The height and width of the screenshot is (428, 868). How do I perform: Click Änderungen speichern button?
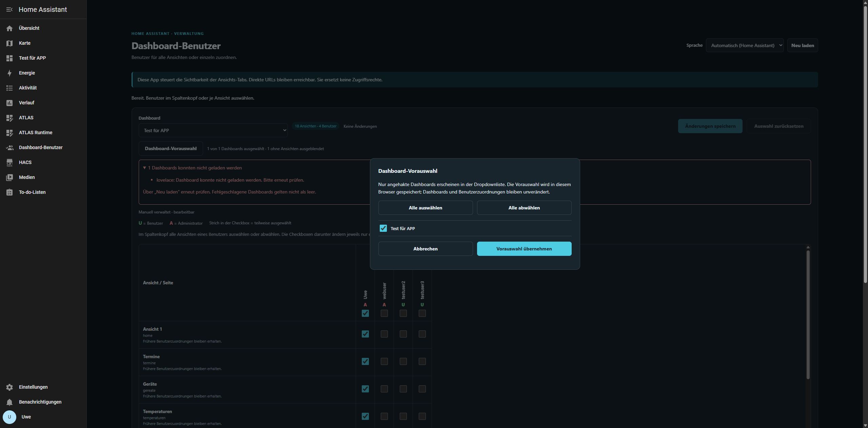click(710, 126)
